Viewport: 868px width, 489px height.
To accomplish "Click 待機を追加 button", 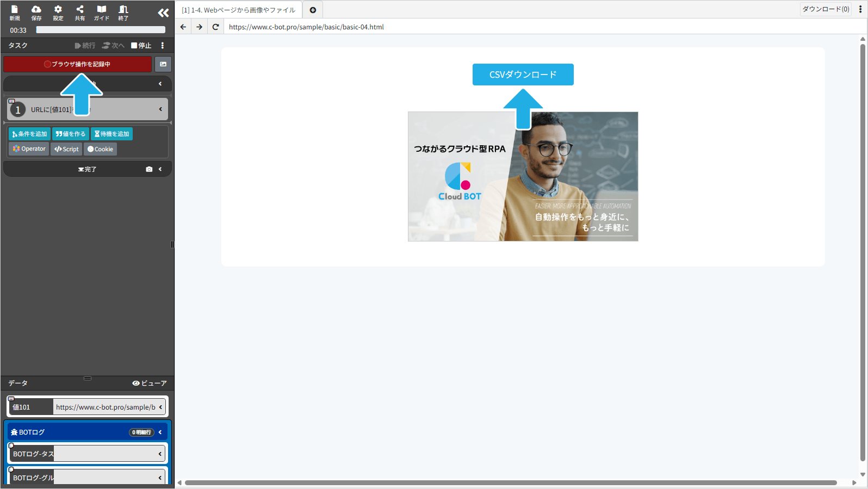I will pyautogui.click(x=111, y=134).
